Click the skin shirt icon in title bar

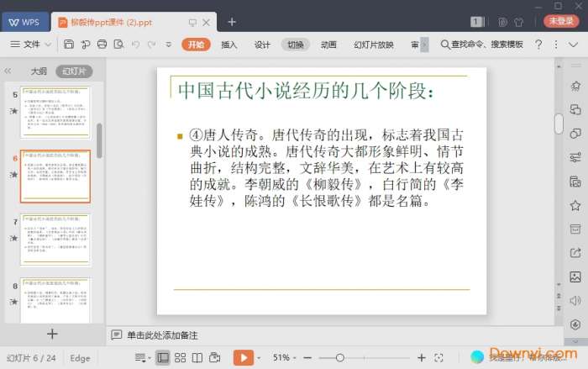tap(519, 22)
